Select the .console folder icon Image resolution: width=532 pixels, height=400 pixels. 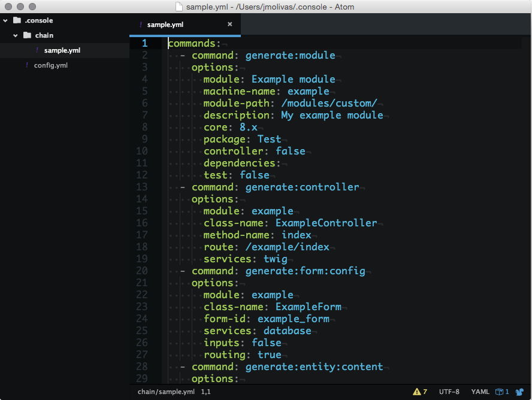click(17, 20)
